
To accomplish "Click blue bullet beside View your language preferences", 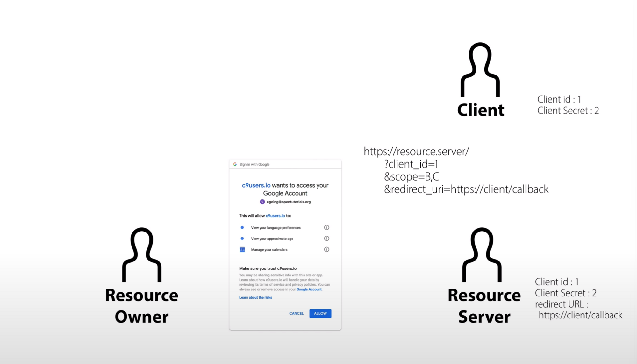I will coord(242,227).
